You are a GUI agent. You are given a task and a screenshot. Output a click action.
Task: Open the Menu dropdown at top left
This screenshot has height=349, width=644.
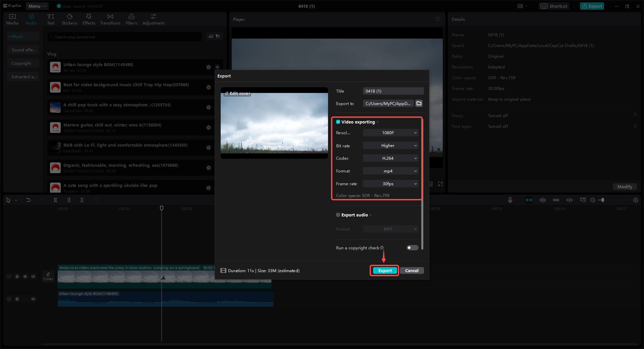click(37, 6)
